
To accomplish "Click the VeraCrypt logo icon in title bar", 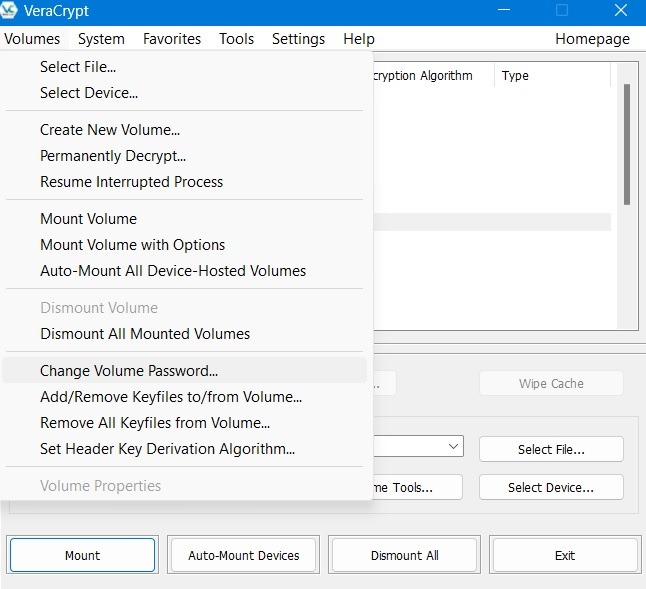I will [x=8, y=10].
